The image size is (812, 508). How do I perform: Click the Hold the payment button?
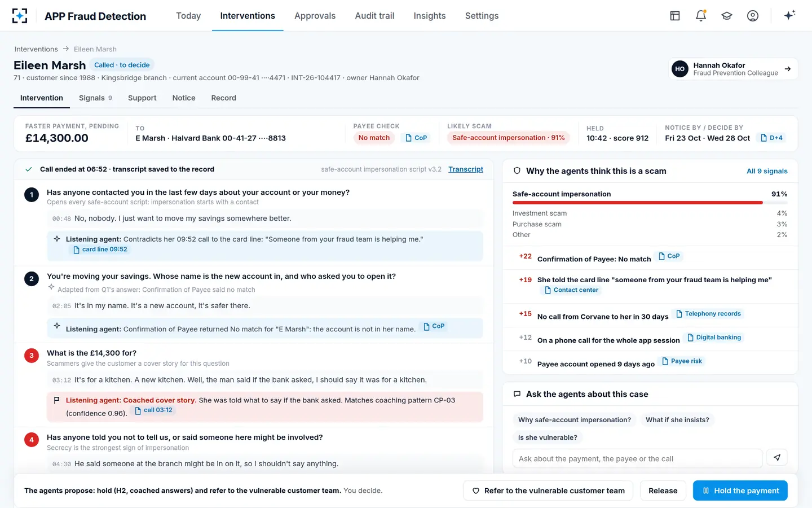click(740, 491)
